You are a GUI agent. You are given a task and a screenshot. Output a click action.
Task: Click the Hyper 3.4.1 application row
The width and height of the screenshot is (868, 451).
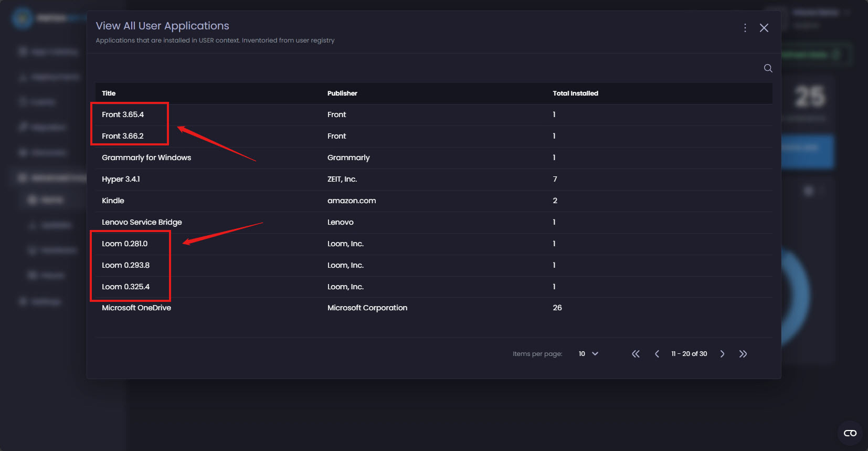pos(121,179)
